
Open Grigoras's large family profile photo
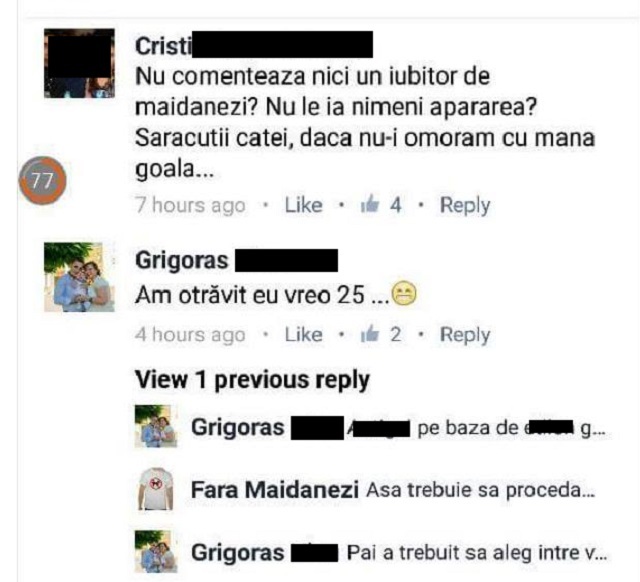point(79,277)
